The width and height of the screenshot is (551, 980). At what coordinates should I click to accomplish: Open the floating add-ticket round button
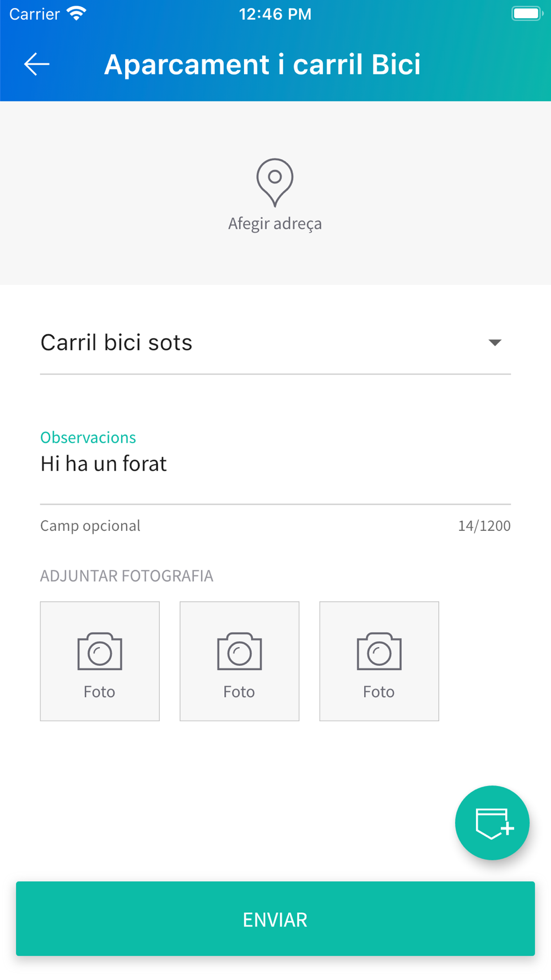click(492, 823)
